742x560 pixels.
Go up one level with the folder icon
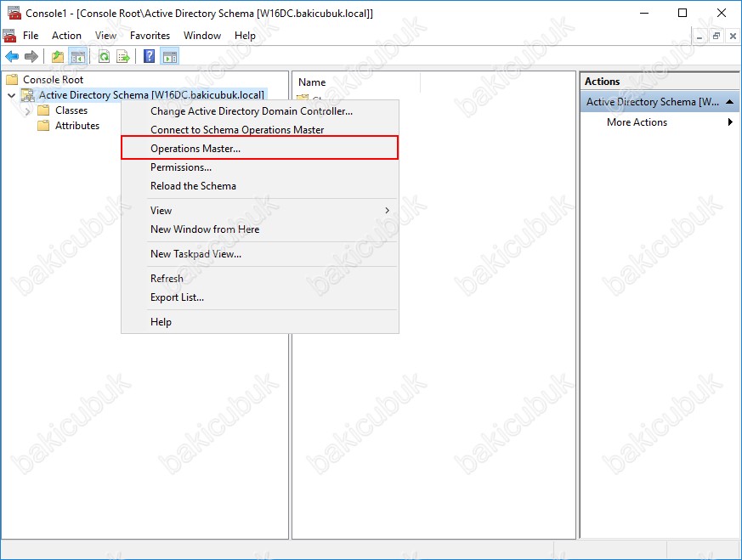click(58, 57)
